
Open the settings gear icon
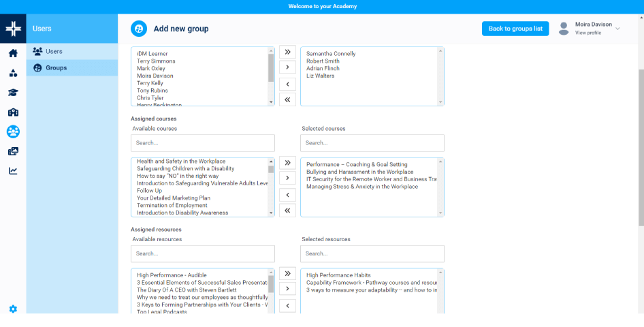point(13,309)
